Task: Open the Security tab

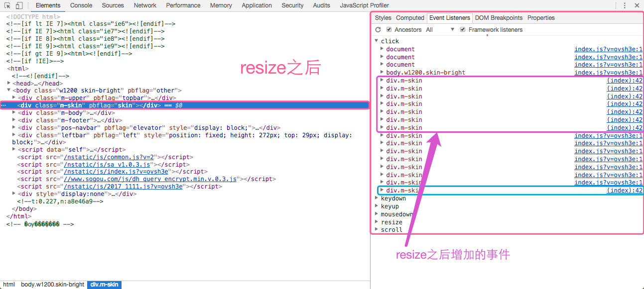Action: [292, 5]
